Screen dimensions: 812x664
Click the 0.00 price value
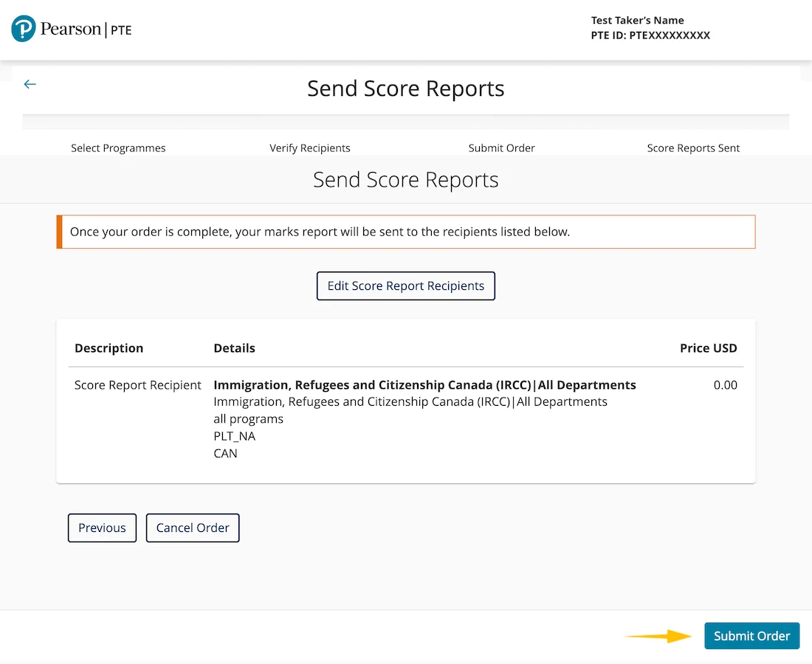click(x=725, y=385)
